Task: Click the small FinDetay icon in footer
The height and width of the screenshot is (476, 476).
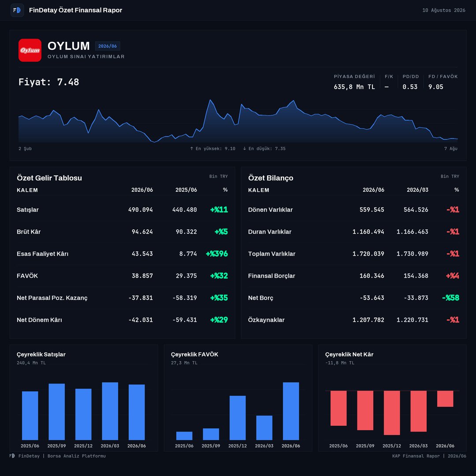Action: point(12,456)
